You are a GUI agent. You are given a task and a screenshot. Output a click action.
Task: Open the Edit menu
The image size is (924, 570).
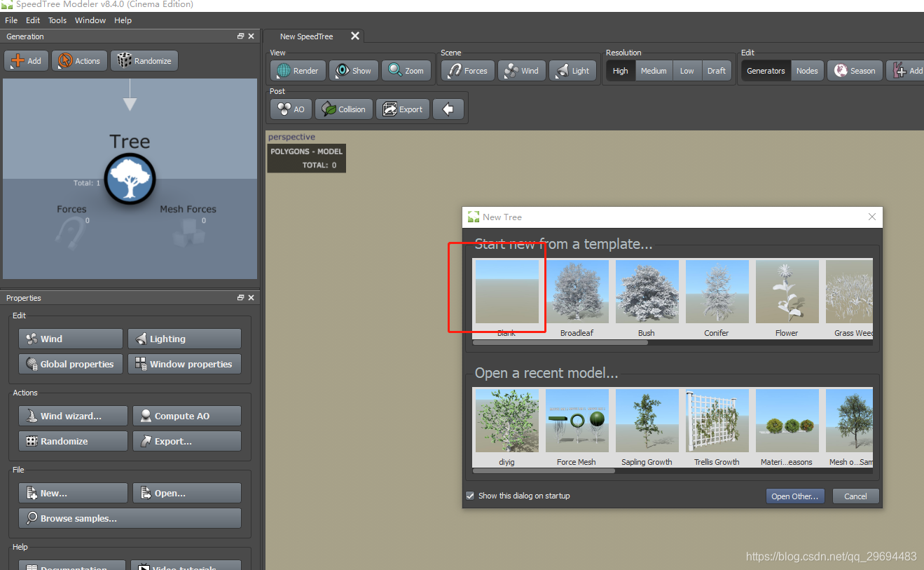tap(33, 20)
